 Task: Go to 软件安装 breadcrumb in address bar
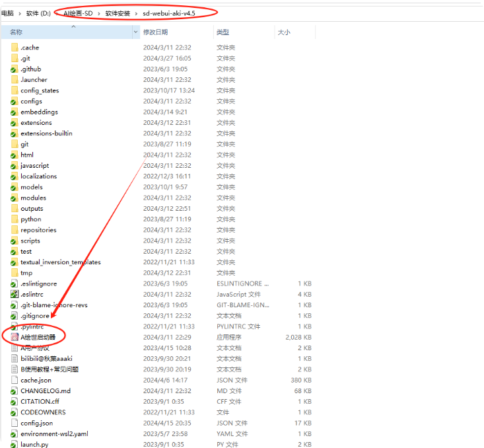[x=118, y=13]
